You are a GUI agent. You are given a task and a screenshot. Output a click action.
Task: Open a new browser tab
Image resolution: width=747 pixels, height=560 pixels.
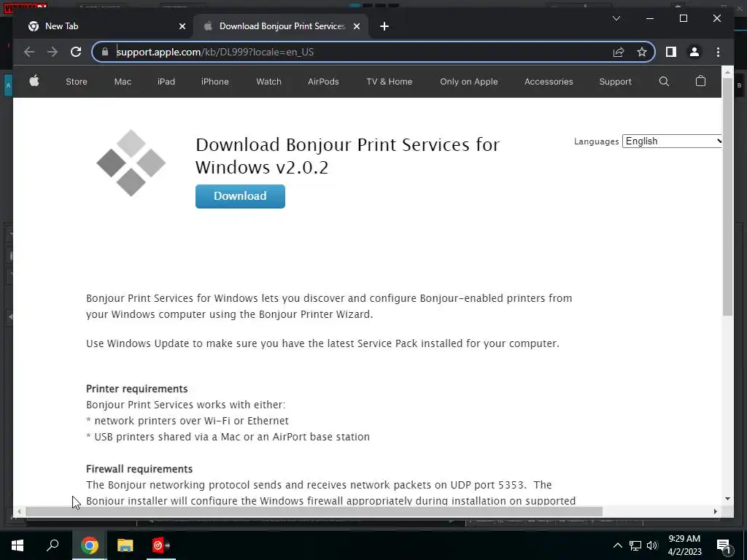384,26
